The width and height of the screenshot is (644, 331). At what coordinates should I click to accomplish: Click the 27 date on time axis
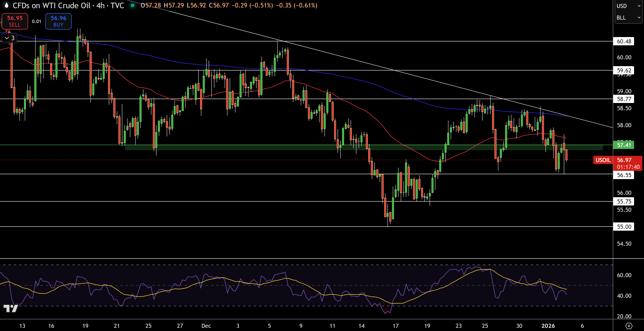point(180,326)
